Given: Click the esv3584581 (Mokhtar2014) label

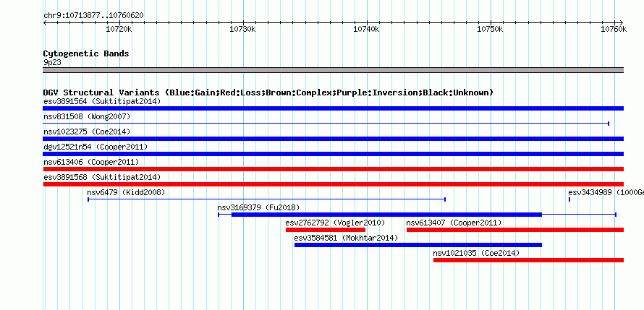Looking at the screenshot, I should (x=346, y=238).
